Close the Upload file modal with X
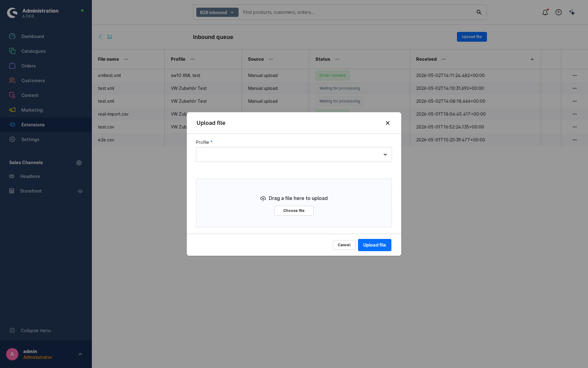This screenshot has width=588, height=368. point(388,123)
